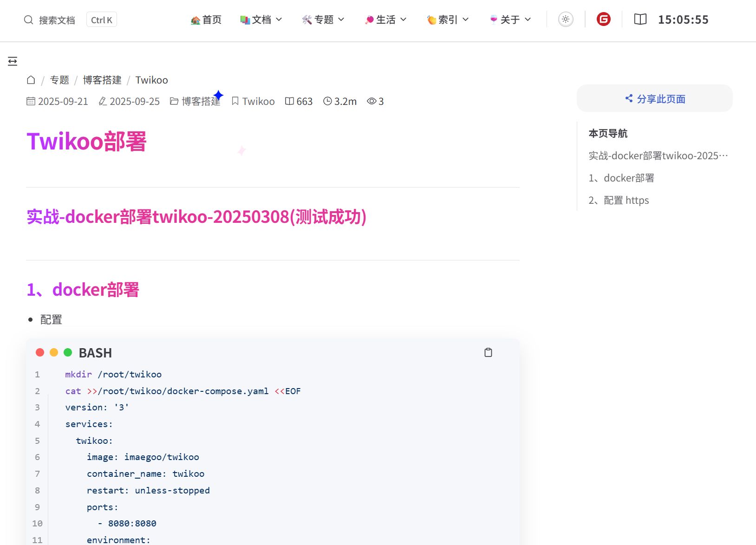Open the 博客搭建 breadcrumb link
Image resolution: width=756 pixels, height=545 pixels.
click(x=102, y=80)
